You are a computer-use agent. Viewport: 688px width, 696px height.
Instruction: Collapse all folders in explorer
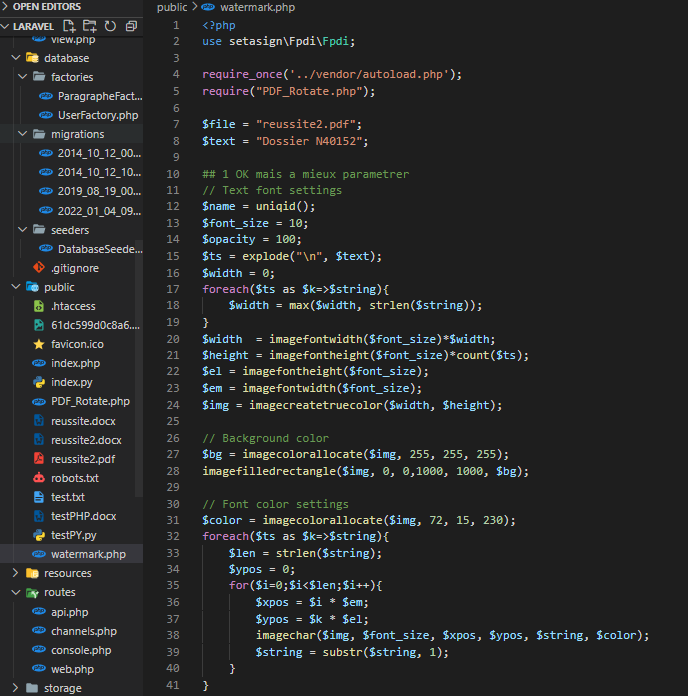pos(131,26)
